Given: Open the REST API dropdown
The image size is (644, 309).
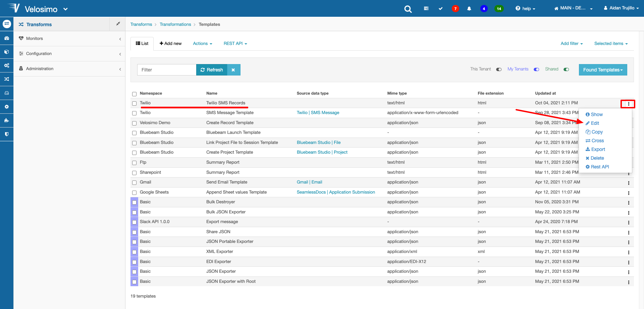Looking at the screenshot, I should (x=235, y=44).
